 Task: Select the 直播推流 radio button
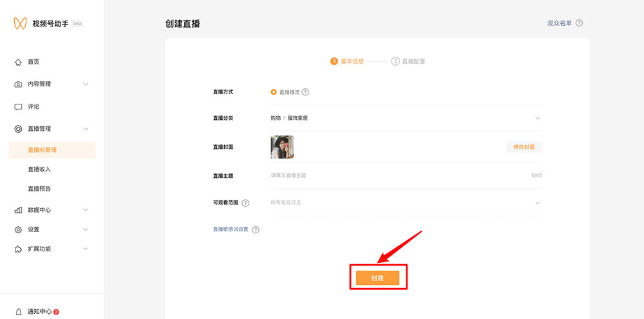click(274, 92)
